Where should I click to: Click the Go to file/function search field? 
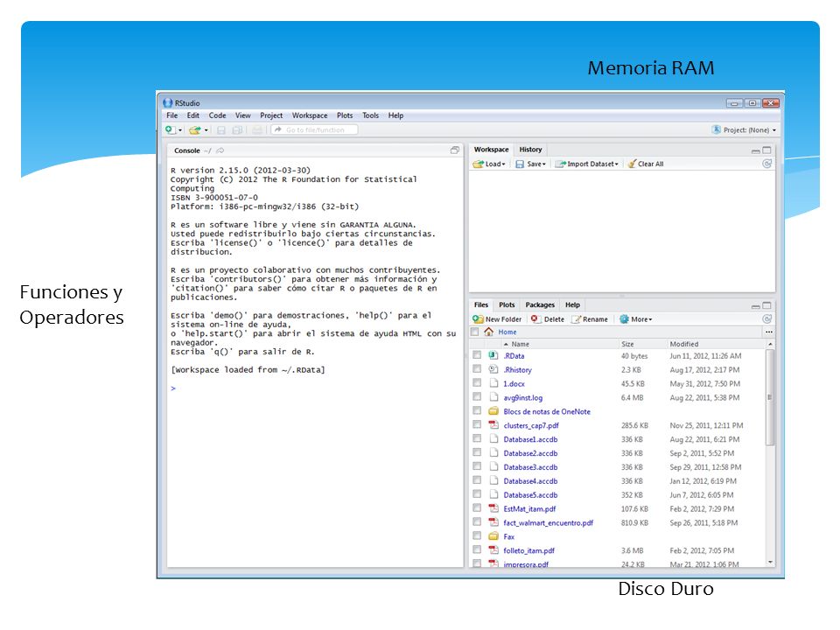click(x=314, y=129)
